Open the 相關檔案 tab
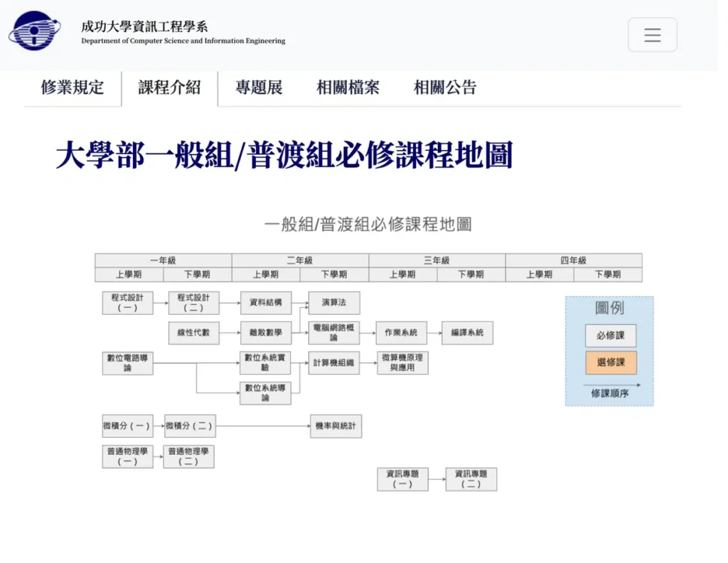Image resolution: width=728 pixels, height=563 pixels. tap(348, 87)
